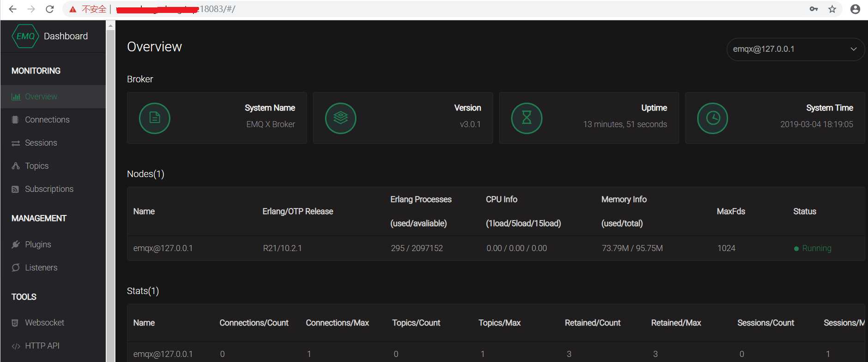868x362 pixels.
Task: Click the Nodes(1) section heading
Action: click(145, 174)
